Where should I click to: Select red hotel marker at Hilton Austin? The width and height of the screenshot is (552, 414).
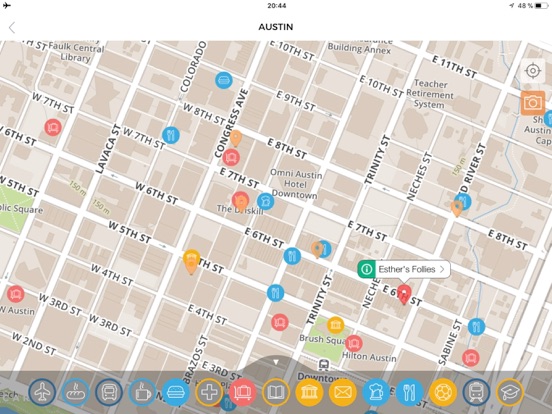pos(354,343)
